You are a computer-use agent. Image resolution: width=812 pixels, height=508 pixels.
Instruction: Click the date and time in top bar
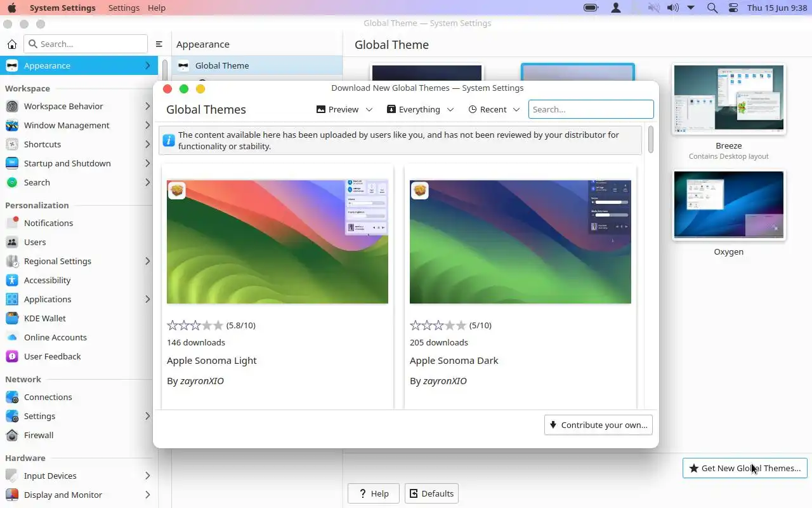777,8
